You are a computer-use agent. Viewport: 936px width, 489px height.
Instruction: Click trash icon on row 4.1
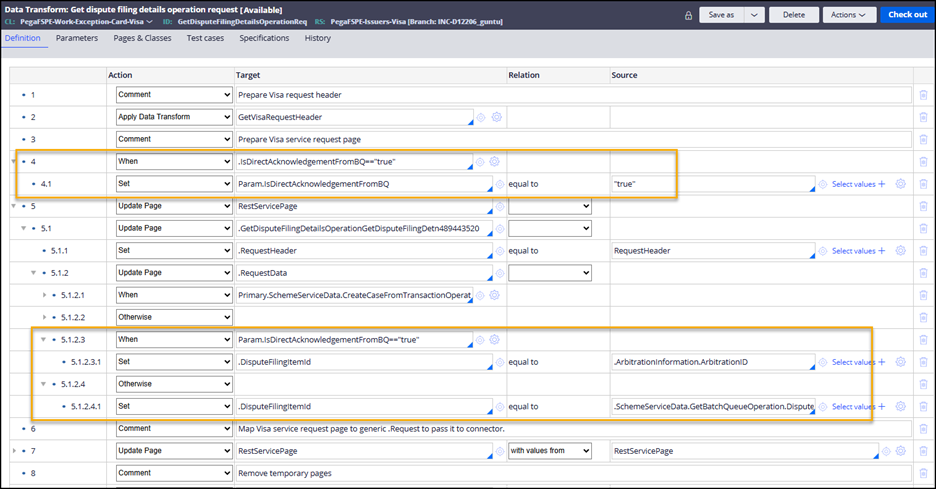point(923,184)
